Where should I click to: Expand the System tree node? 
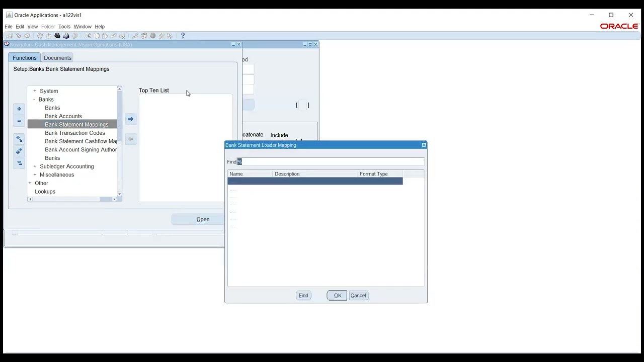pos(35,91)
